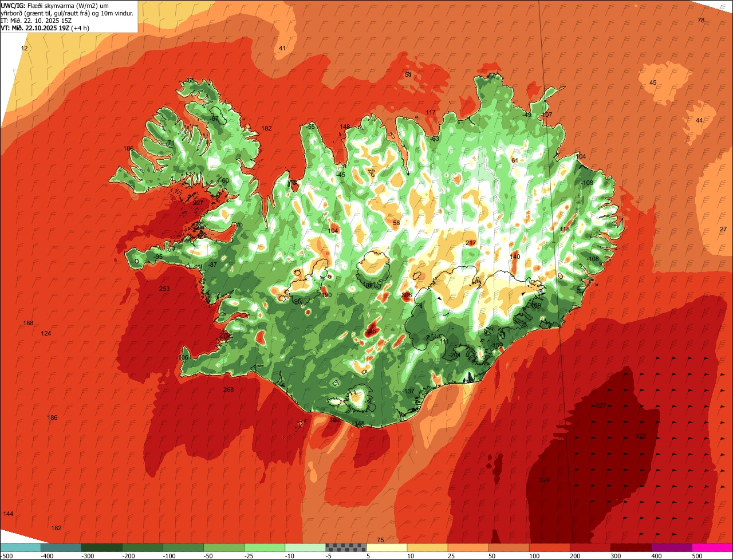Click the value 325 on the map
733x560 pixels.
click(x=641, y=436)
